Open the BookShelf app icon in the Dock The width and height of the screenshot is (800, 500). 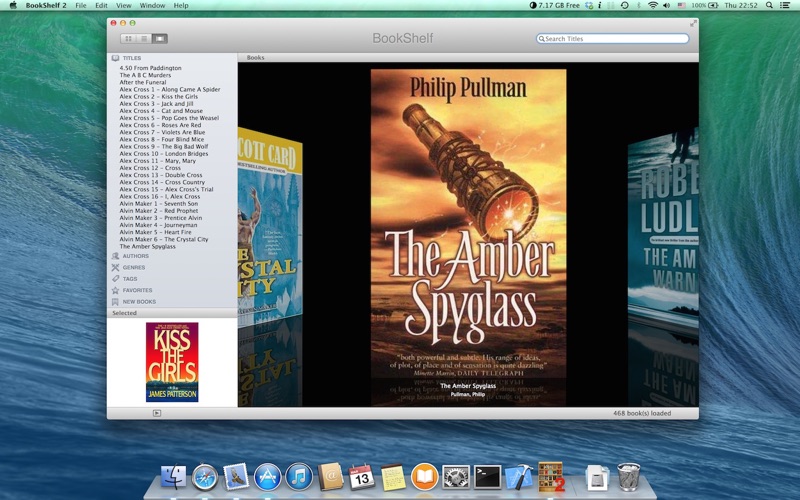tap(551, 477)
